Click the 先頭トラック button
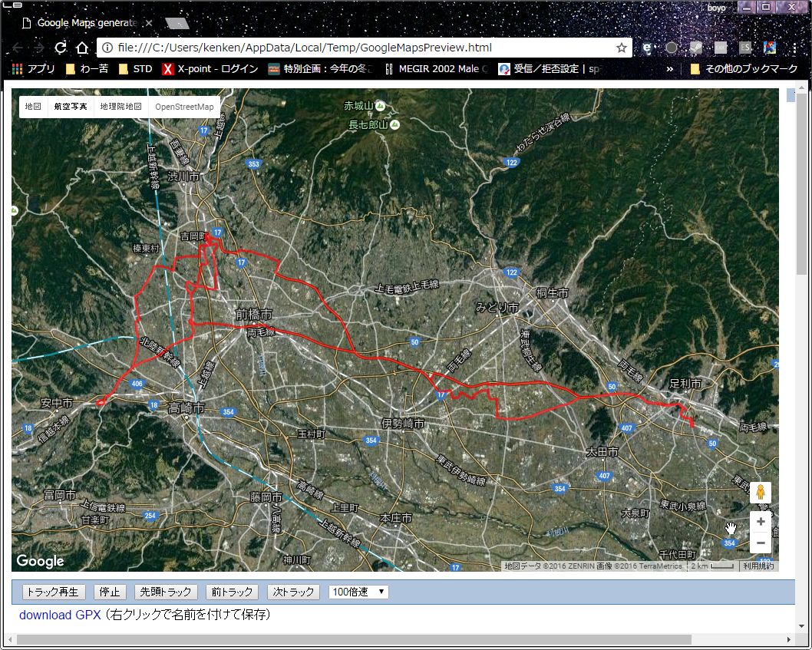The image size is (812, 650). pyautogui.click(x=166, y=592)
